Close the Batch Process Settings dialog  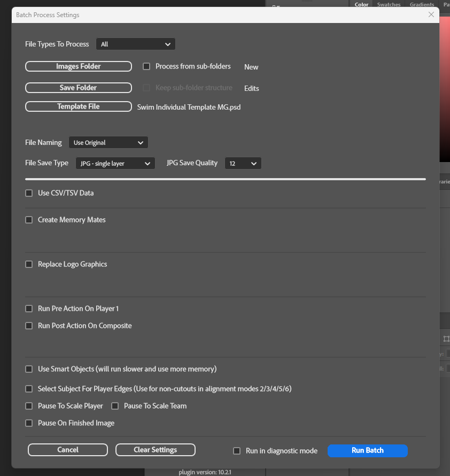pos(431,15)
